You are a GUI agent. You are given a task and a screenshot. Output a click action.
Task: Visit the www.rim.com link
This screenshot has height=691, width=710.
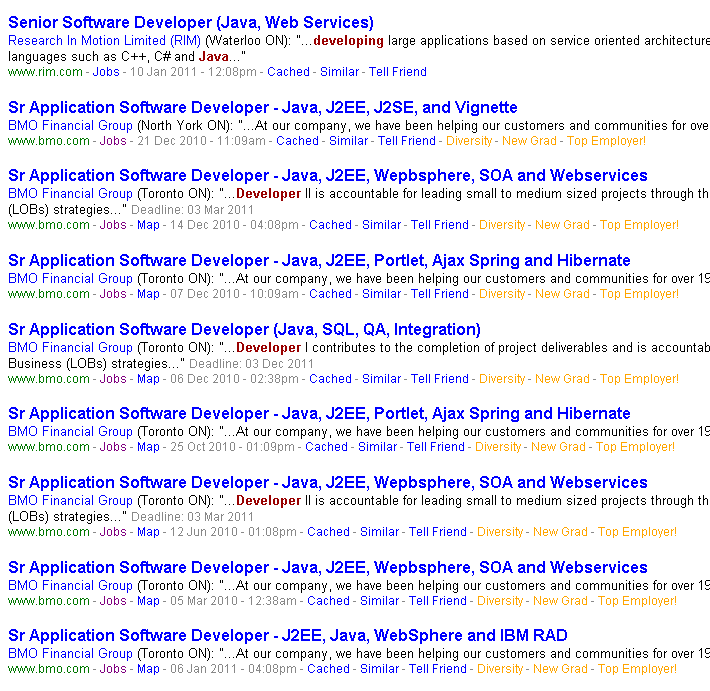(46, 72)
